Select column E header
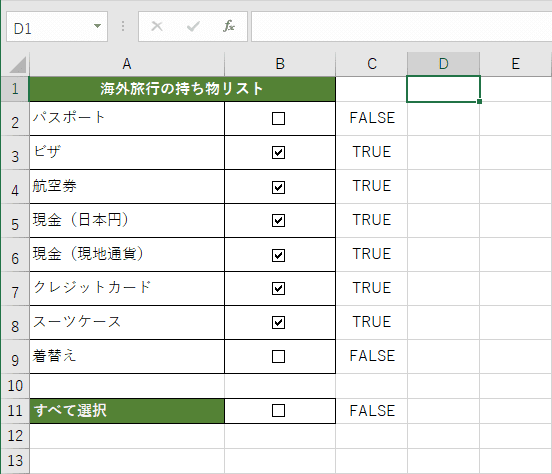 515,64
